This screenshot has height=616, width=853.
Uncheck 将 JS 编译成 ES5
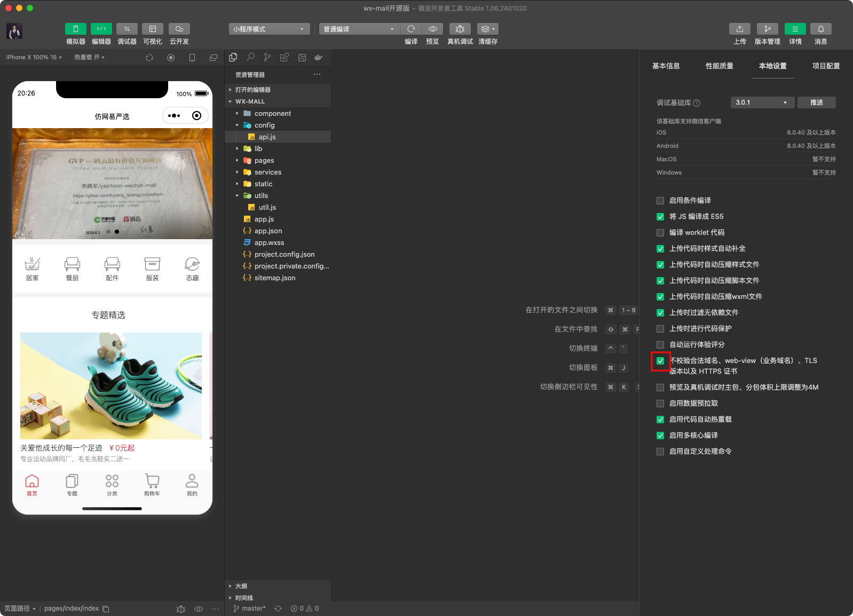coord(660,217)
